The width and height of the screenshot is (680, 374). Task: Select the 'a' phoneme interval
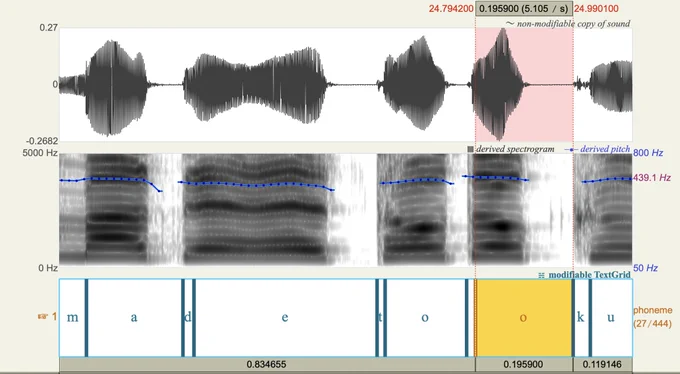(x=134, y=318)
